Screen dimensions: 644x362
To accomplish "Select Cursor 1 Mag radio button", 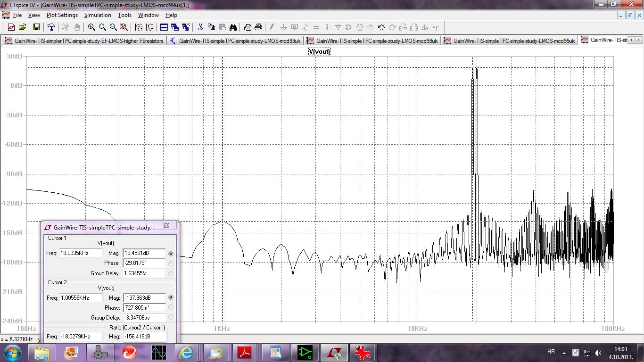I will 171,254.
